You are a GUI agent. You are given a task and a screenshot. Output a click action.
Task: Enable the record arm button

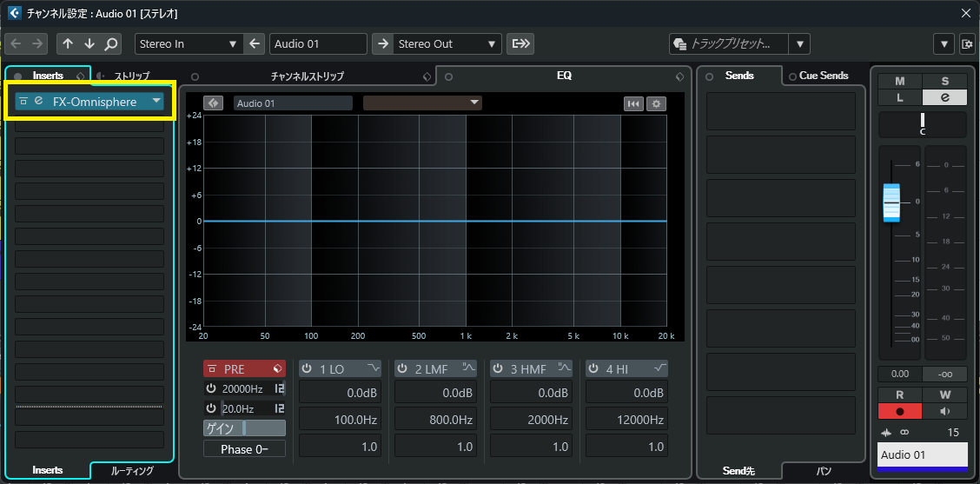pyautogui.click(x=899, y=411)
